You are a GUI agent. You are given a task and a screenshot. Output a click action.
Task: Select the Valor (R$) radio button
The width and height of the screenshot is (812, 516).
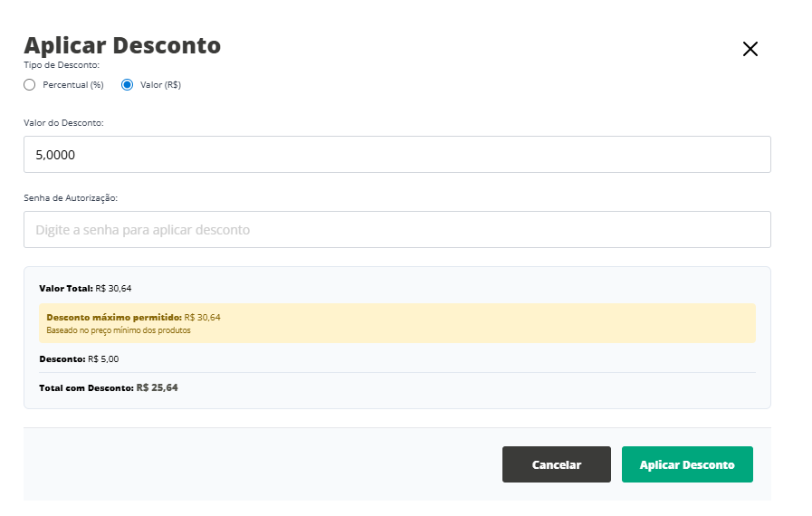point(127,85)
